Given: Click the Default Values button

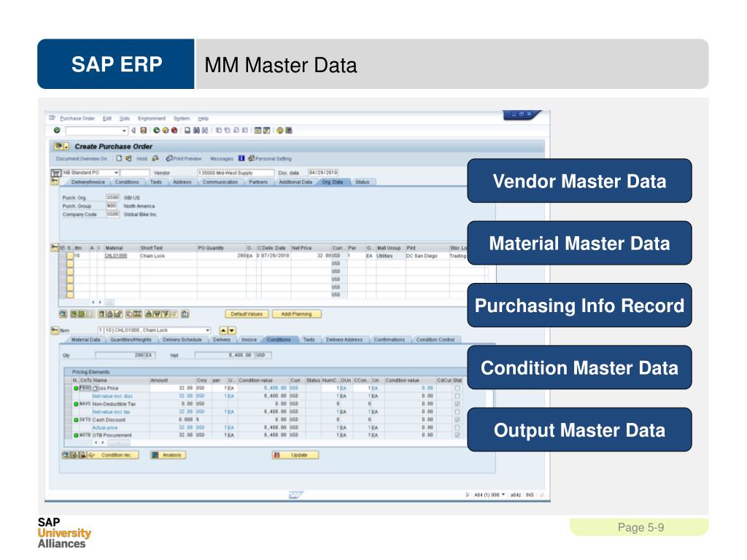Looking at the screenshot, I should [247, 314].
